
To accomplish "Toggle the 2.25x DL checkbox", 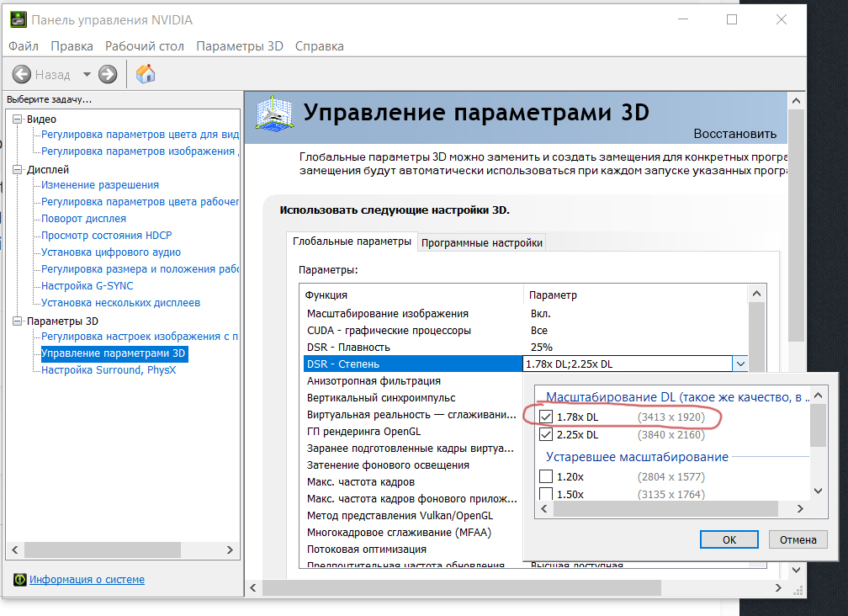I will (x=546, y=434).
